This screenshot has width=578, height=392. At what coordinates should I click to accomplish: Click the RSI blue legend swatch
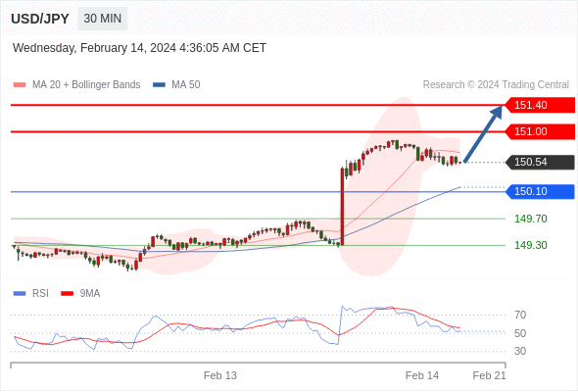20,294
